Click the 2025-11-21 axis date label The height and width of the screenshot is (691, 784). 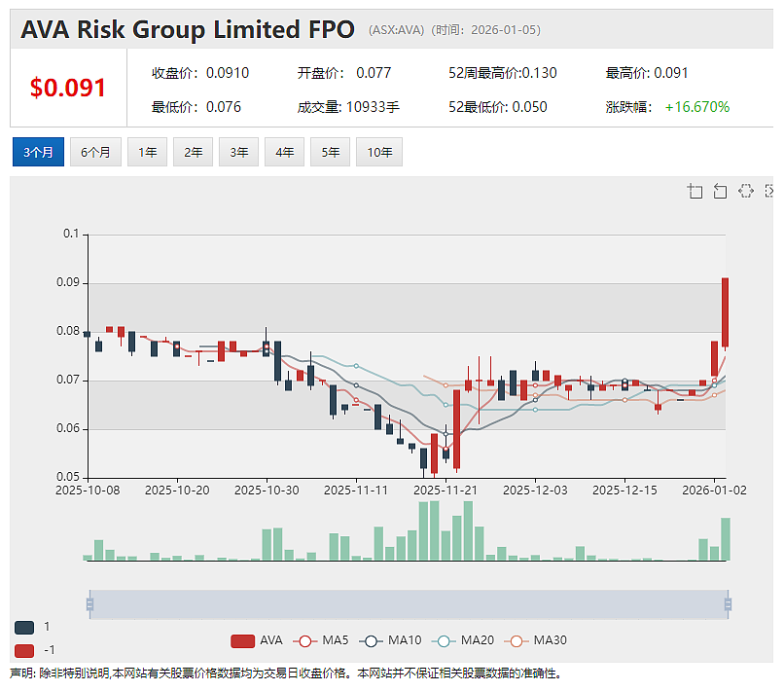(x=445, y=491)
